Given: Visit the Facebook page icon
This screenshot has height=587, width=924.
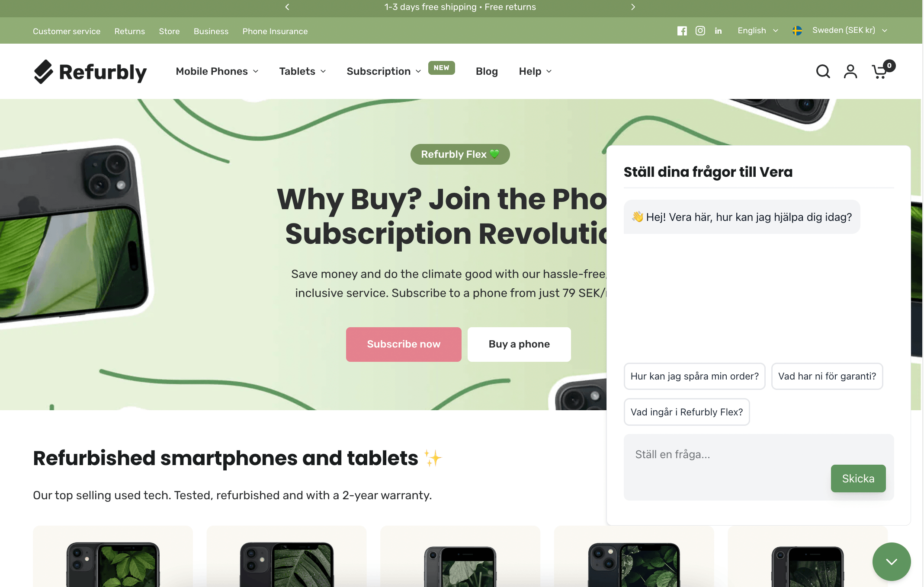Looking at the screenshot, I should point(682,31).
